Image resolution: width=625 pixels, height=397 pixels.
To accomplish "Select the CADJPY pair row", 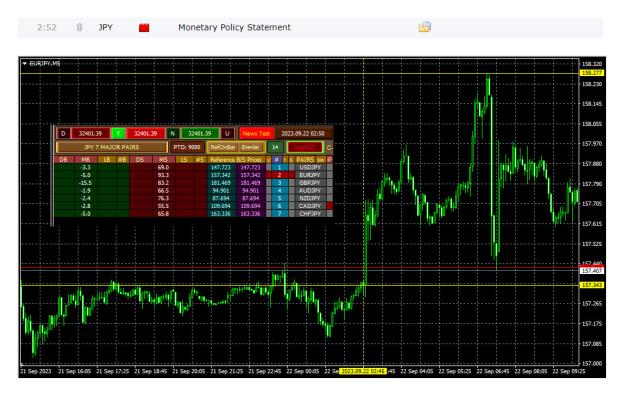I will pos(310,206).
